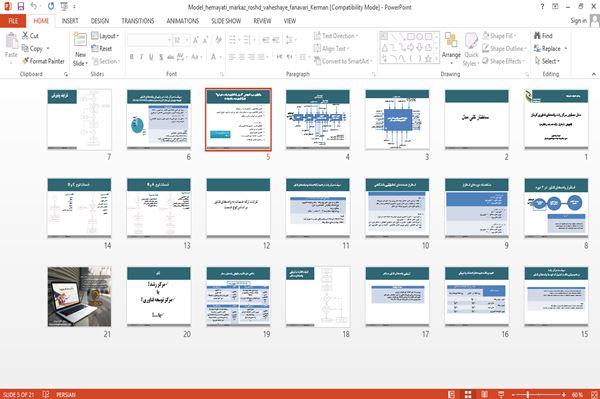Switch to Reading view icon
Viewport: 600px width, 399px height.
click(x=484, y=394)
